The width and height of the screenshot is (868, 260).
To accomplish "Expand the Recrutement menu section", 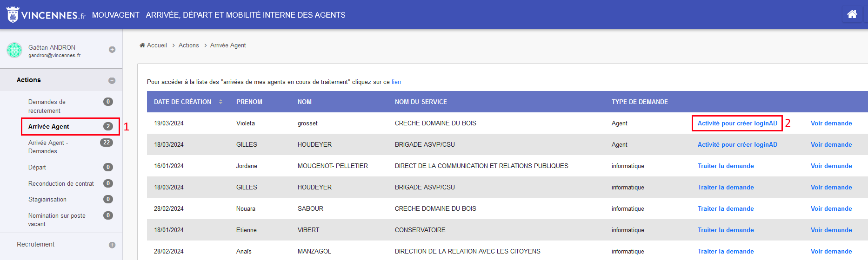I will [x=112, y=245].
